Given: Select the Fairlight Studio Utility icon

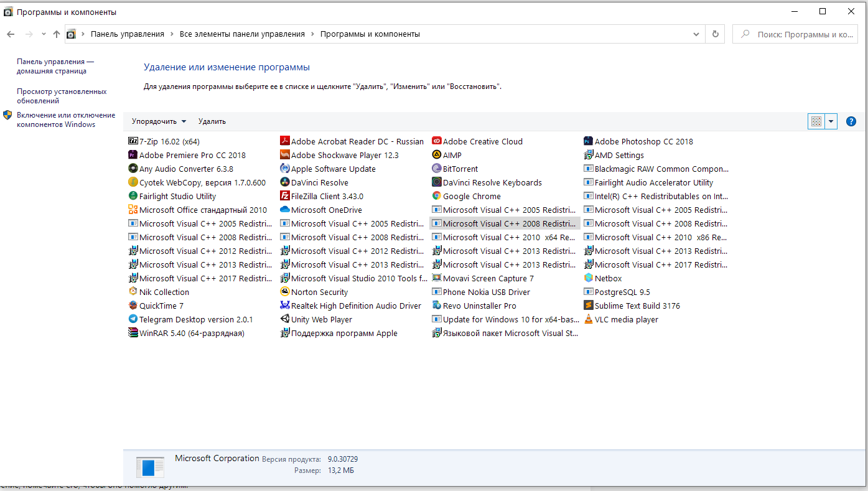Looking at the screenshot, I should 133,196.
